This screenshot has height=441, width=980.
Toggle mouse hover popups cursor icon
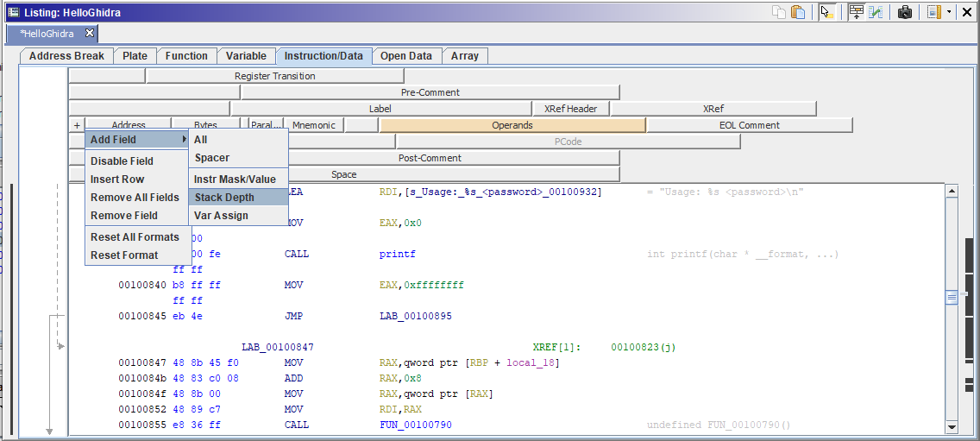[826, 12]
